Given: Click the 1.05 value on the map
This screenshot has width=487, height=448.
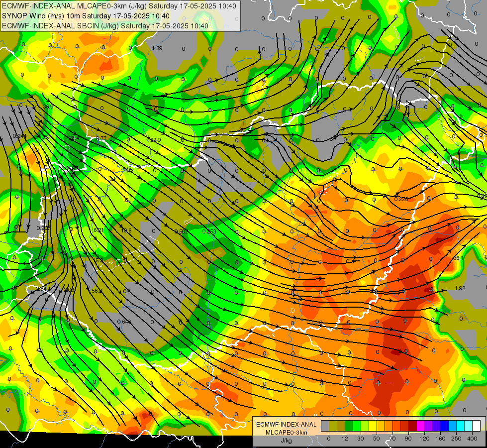Looking at the screenshot, I should [x=128, y=170].
